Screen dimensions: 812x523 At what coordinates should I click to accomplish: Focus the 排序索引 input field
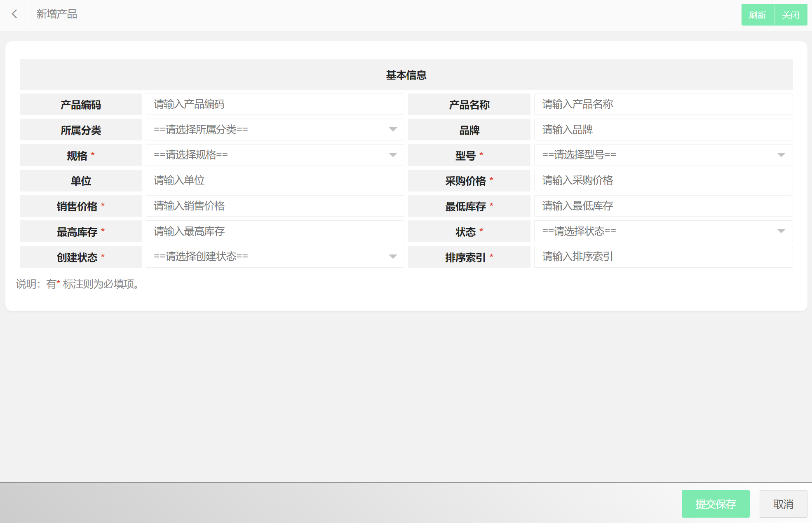pyautogui.click(x=663, y=257)
